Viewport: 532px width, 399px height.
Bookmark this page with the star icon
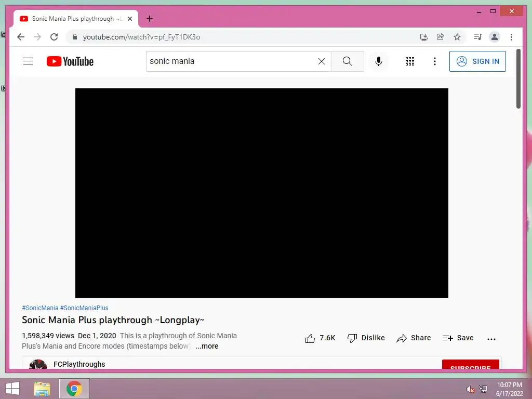pyautogui.click(x=457, y=37)
